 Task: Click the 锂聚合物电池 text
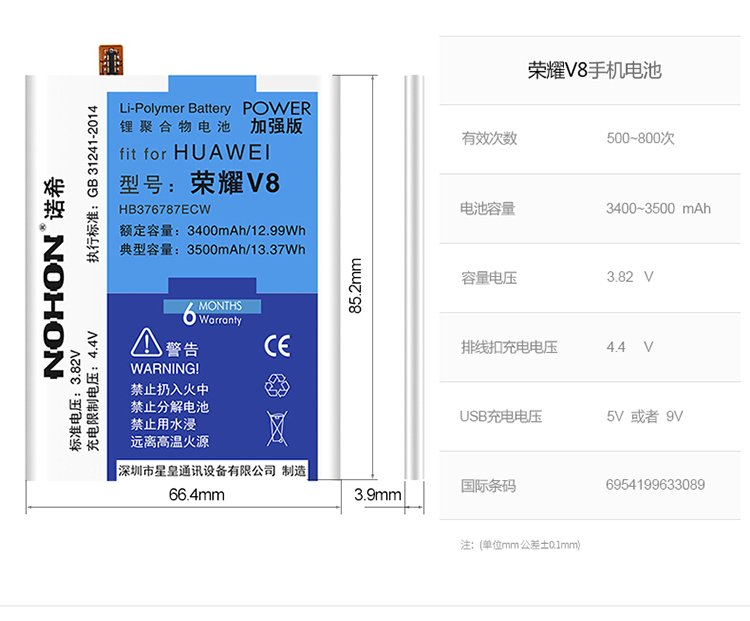[x=175, y=126]
